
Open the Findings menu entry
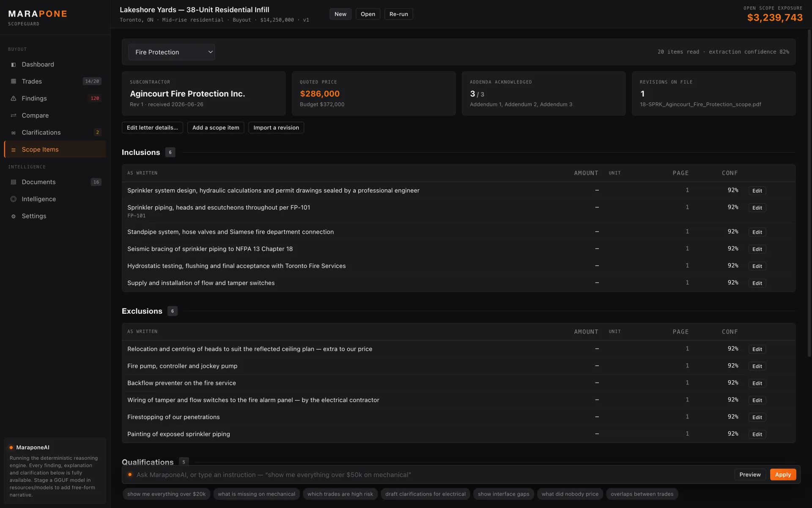pos(55,98)
